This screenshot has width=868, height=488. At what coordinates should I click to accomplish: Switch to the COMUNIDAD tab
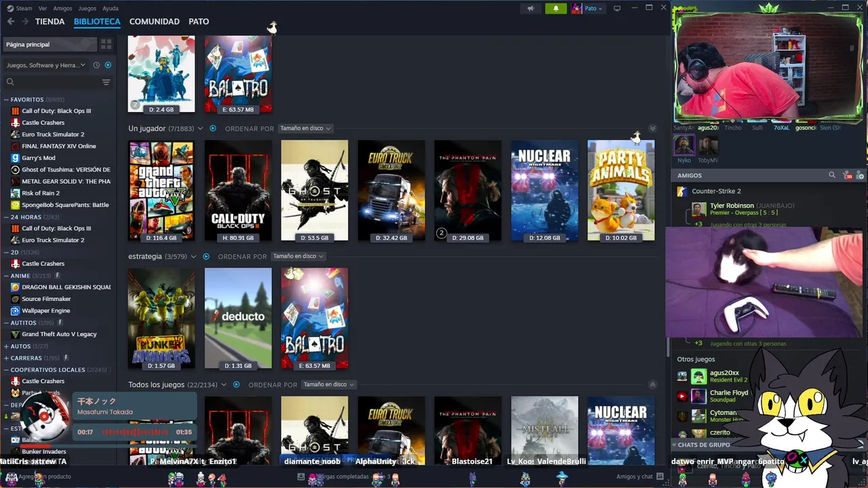click(x=155, y=22)
